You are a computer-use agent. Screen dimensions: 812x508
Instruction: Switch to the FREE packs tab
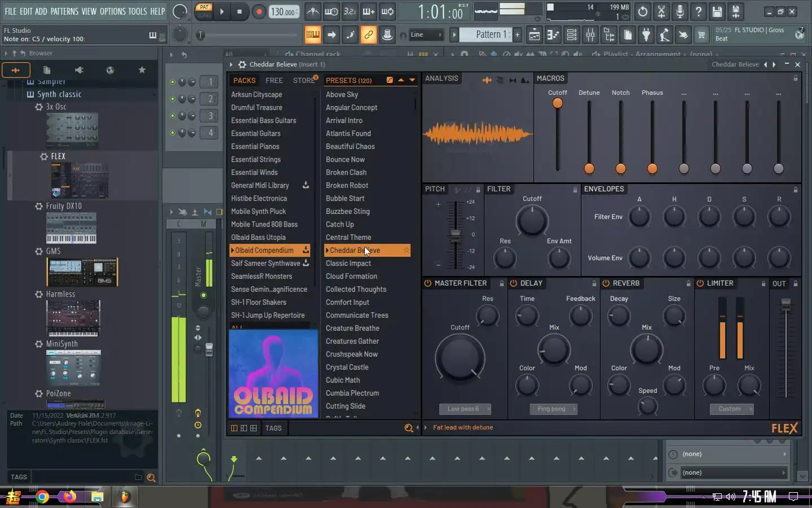(274, 81)
